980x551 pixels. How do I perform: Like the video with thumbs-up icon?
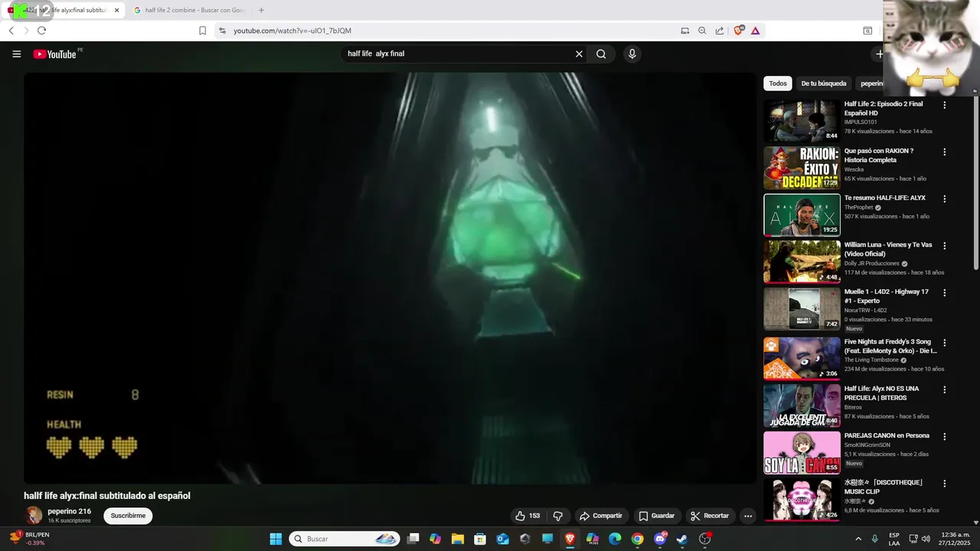[528, 516]
